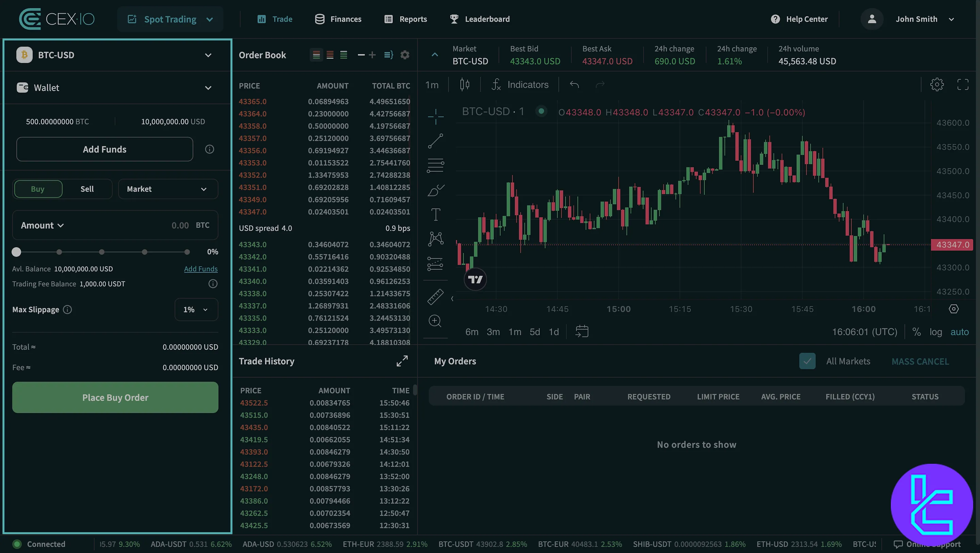Open the Indicators menu
980x553 pixels.
(520, 84)
